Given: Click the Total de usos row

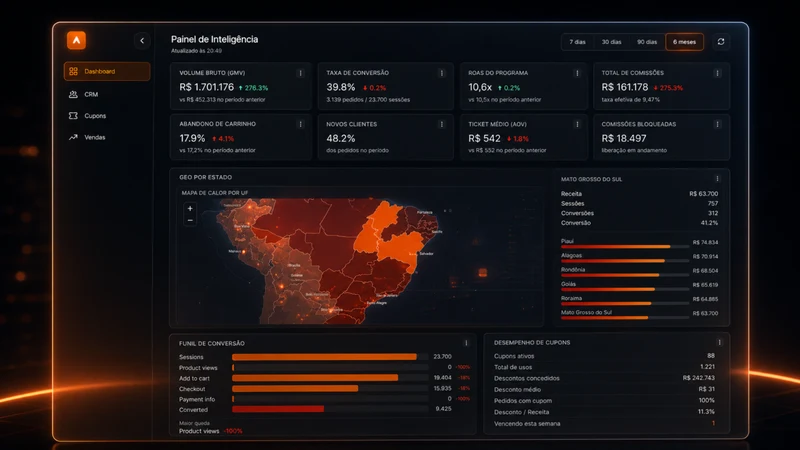Looking at the screenshot, I should tap(604, 367).
